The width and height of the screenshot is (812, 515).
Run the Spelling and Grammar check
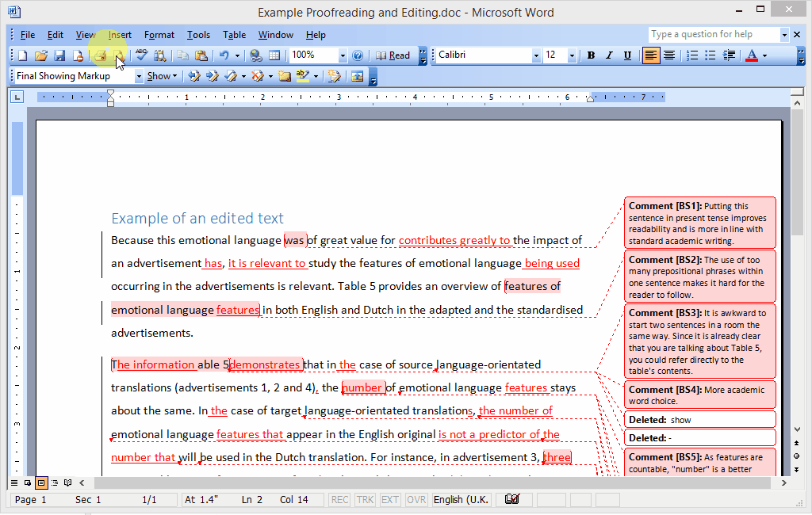(x=141, y=55)
